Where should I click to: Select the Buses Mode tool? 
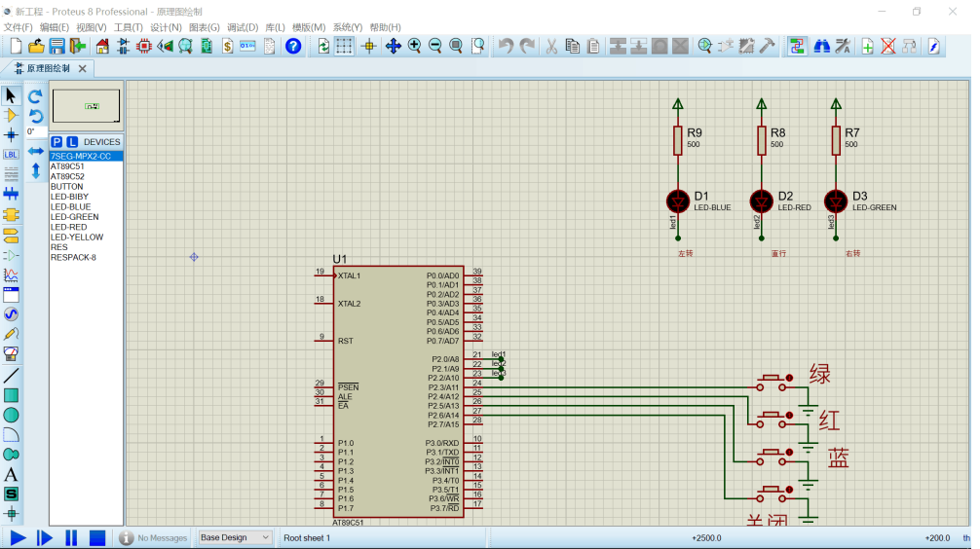[11, 194]
